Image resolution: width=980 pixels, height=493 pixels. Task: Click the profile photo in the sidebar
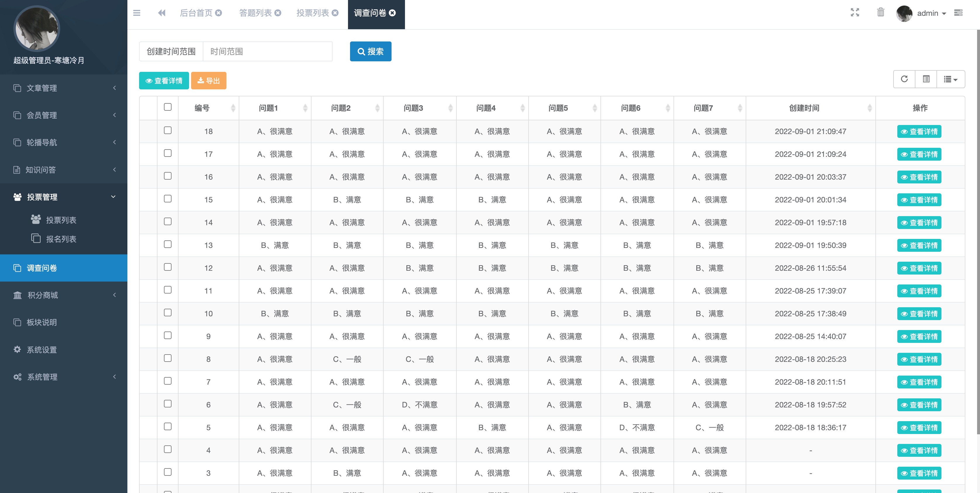click(x=37, y=29)
